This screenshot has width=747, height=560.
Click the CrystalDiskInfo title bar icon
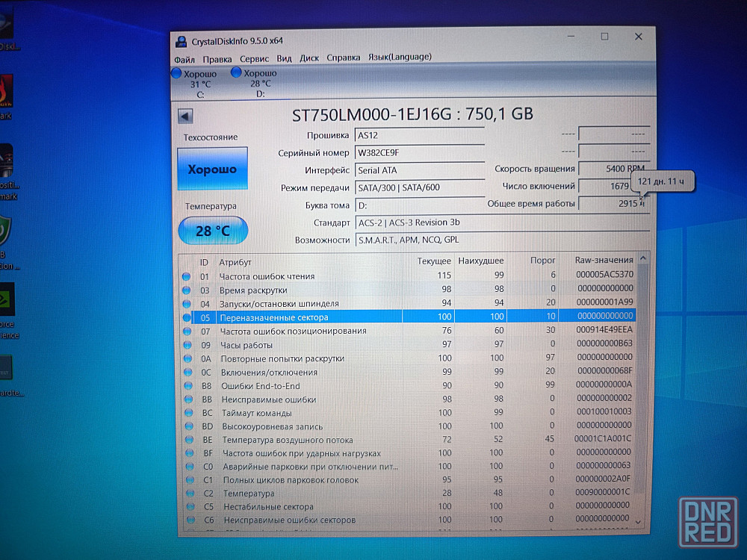coord(181,42)
